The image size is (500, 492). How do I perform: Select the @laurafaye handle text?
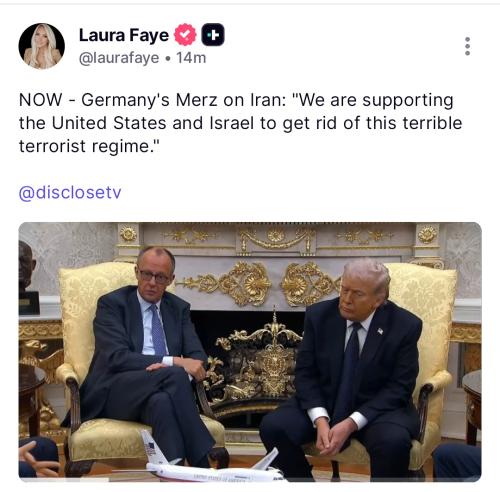(x=119, y=58)
